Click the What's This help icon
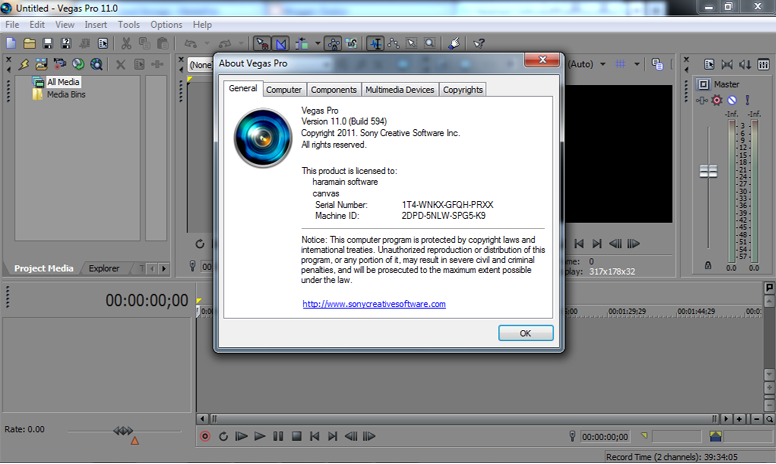 [x=479, y=44]
